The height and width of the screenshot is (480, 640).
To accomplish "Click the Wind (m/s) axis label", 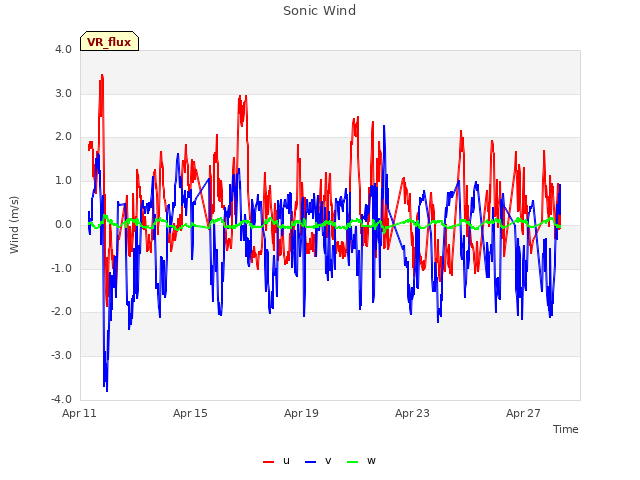I will (x=14, y=225).
